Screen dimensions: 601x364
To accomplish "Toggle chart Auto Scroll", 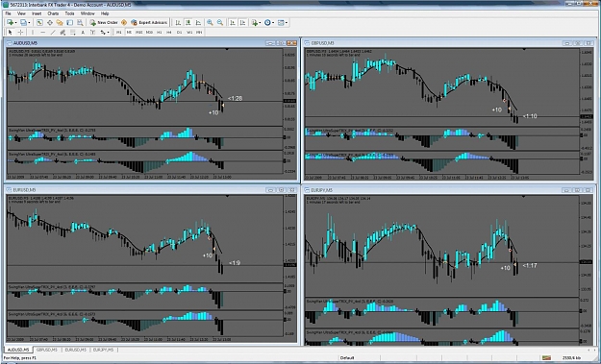I will click(x=233, y=23).
